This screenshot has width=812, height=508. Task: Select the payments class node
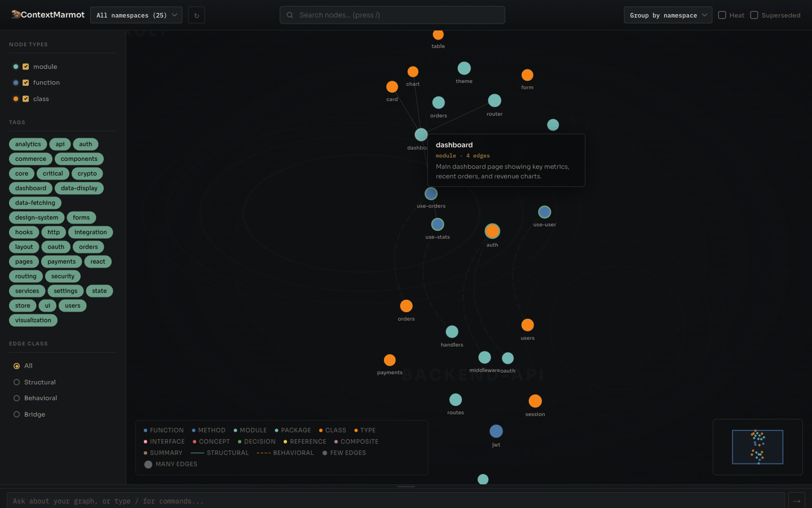[390, 360]
